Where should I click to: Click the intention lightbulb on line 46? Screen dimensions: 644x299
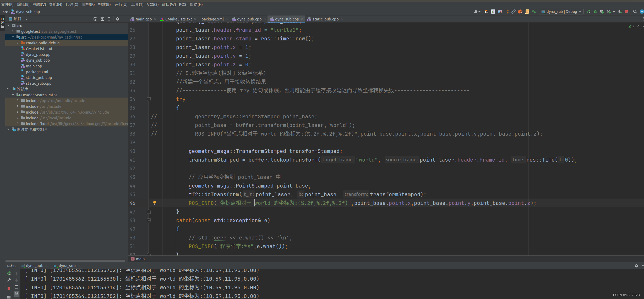click(155, 203)
